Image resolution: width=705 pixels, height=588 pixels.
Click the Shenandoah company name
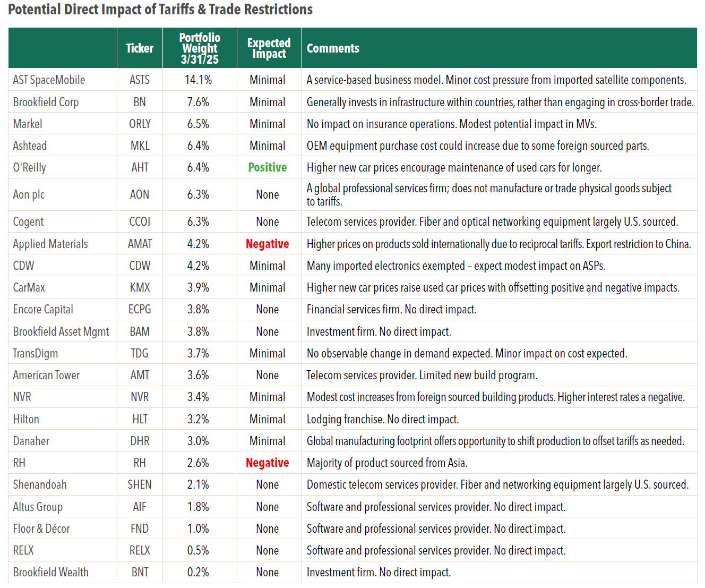[x=40, y=484]
